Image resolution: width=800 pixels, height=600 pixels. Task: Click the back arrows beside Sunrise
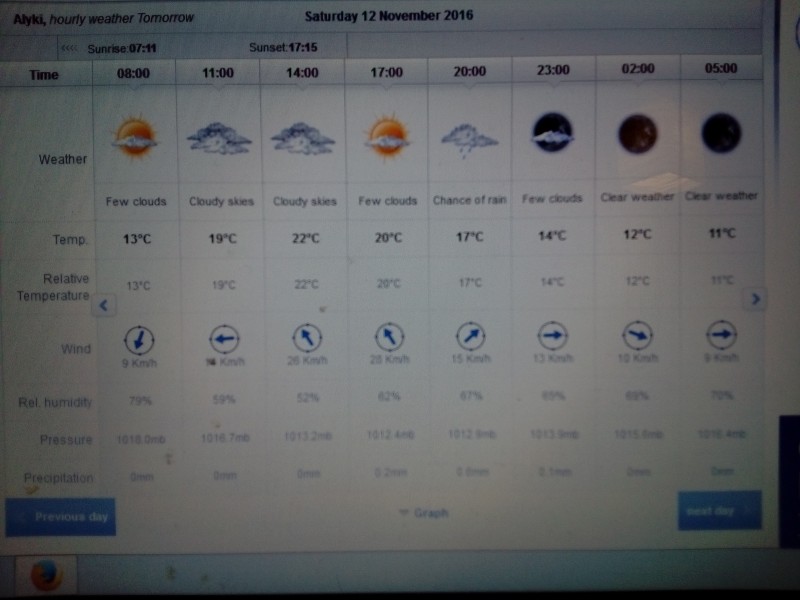[69, 48]
